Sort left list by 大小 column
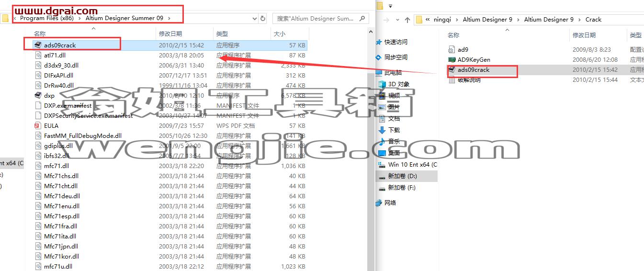 pos(279,34)
